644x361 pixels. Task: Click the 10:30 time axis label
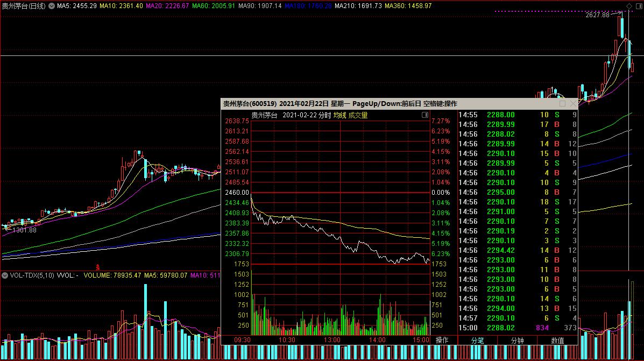click(x=287, y=340)
